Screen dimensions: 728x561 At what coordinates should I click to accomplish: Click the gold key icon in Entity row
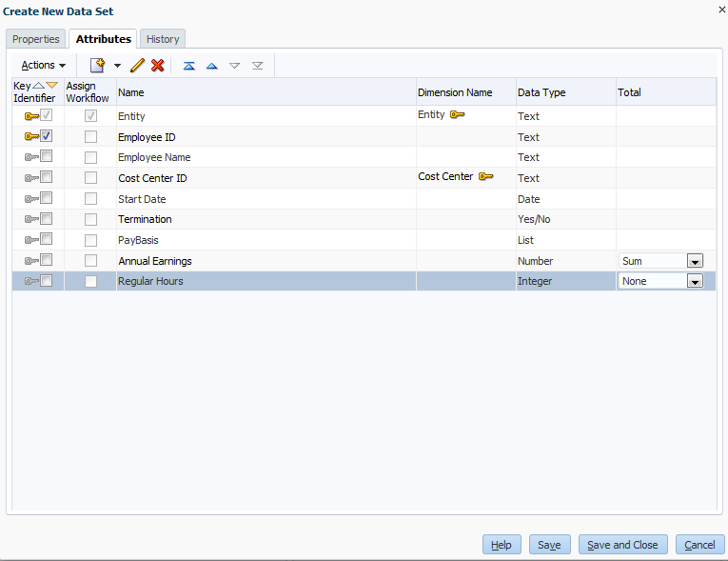[31, 116]
